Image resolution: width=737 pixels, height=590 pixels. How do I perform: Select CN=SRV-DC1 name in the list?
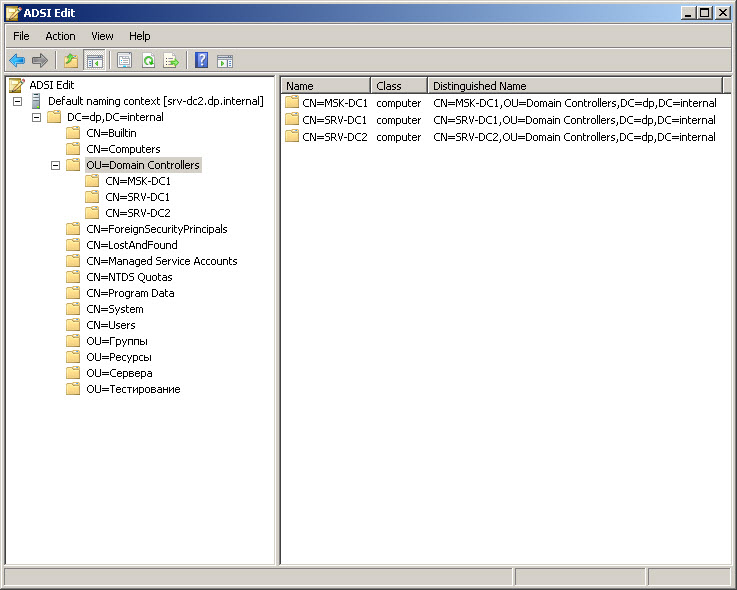point(334,120)
